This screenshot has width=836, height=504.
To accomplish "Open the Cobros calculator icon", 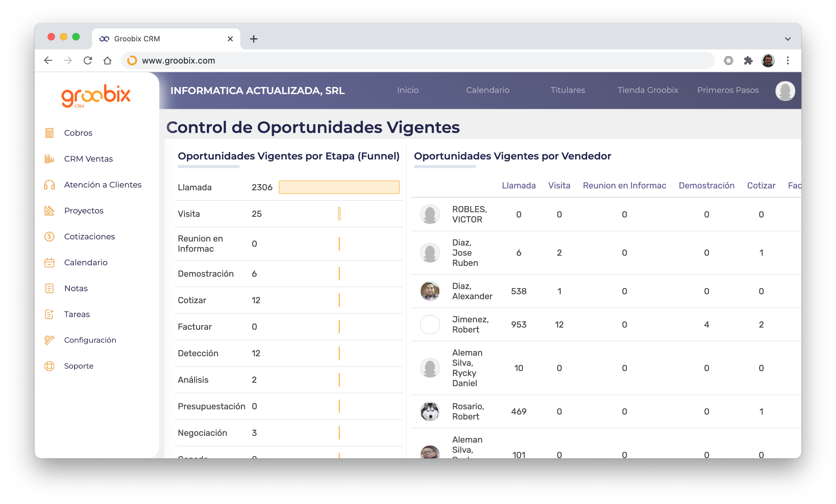I will coord(49,133).
